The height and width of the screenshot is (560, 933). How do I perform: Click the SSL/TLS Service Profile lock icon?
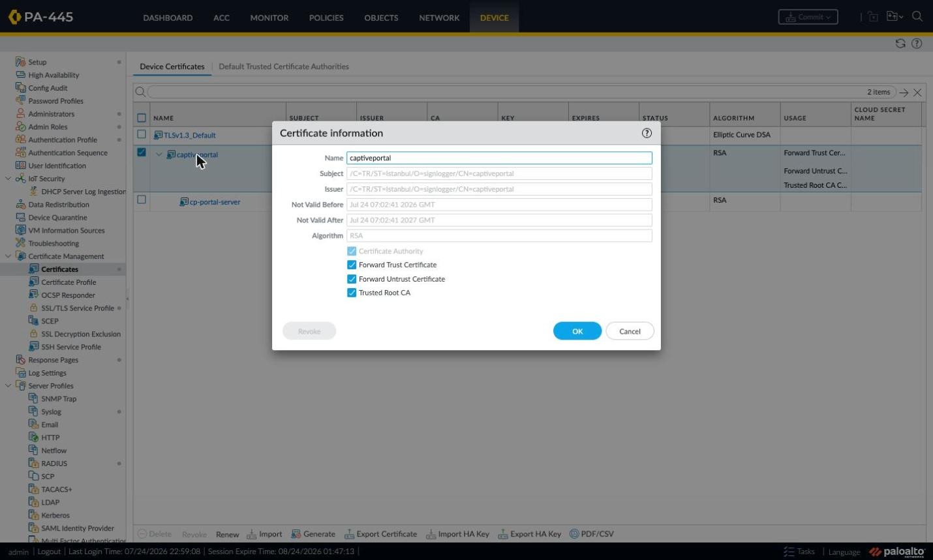[x=34, y=308]
